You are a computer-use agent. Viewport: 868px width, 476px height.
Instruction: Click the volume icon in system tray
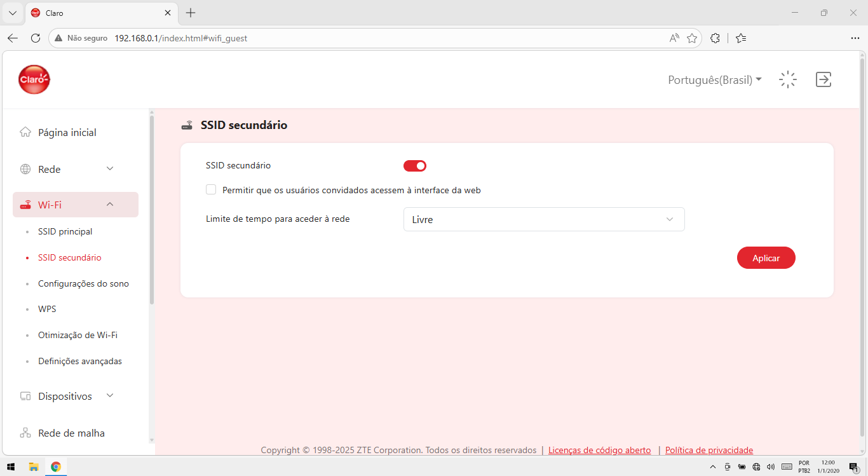click(x=770, y=466)
